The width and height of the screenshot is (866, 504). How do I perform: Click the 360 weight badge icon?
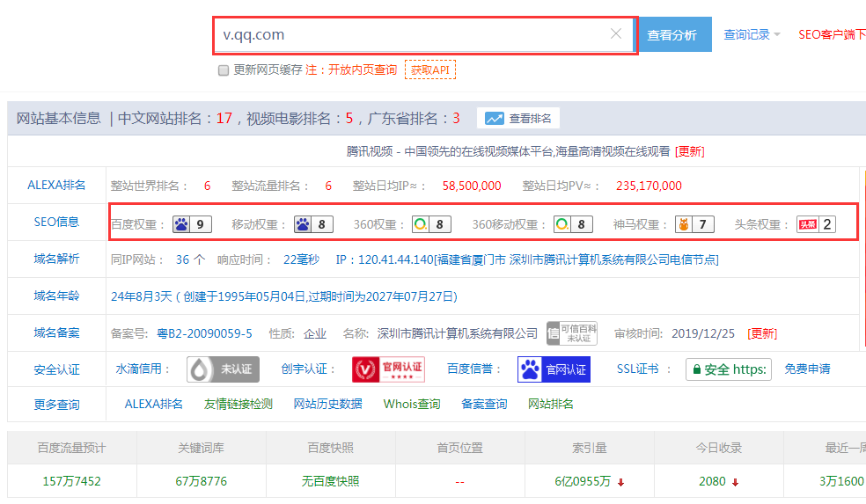tap(431, 224)
